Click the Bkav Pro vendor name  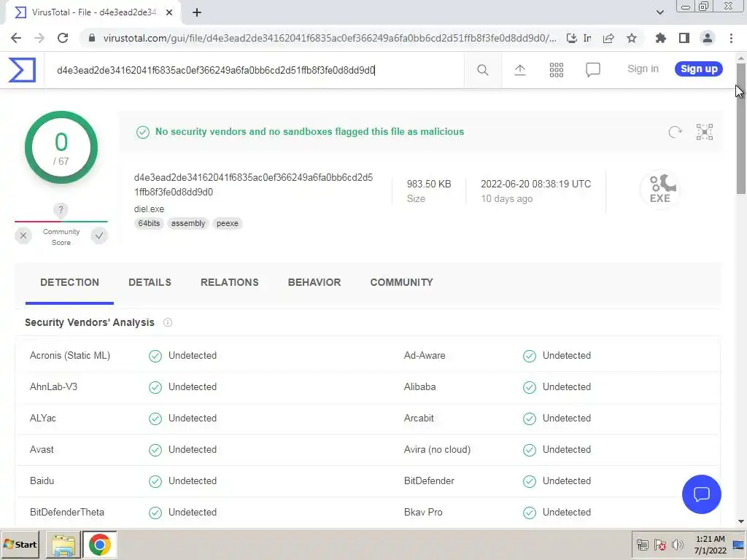(423, 513)
